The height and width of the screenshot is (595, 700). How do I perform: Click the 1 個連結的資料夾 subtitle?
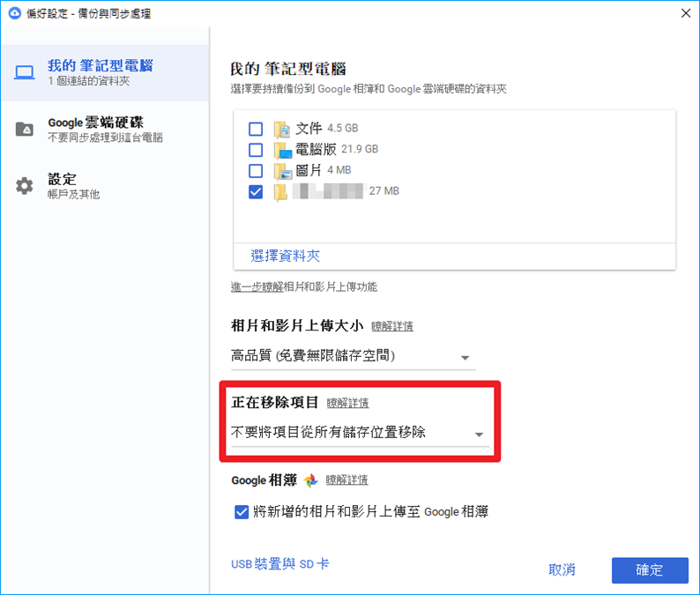89,81
